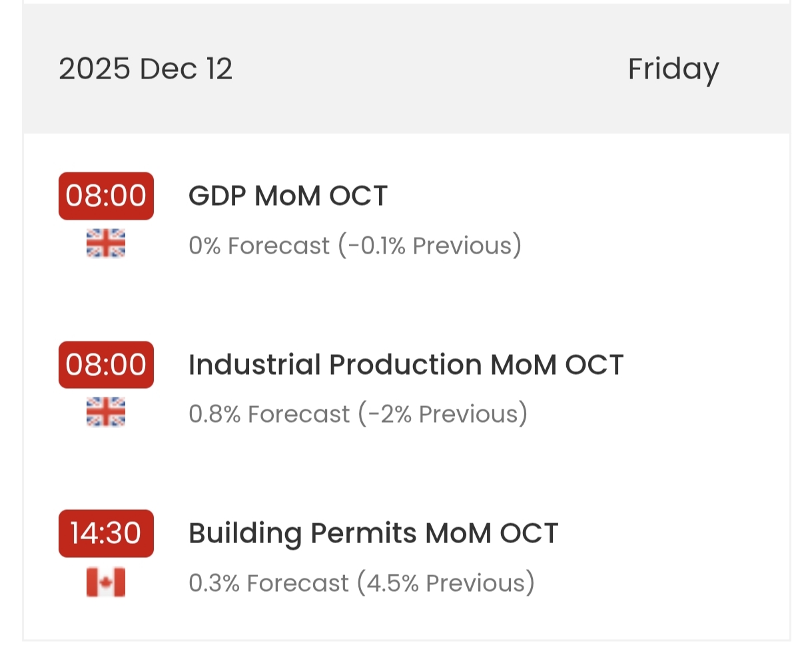This screenshot has height=645, width=812.
Task: Open the Industrial Production MoM OCT event
Action: (406, 365)
